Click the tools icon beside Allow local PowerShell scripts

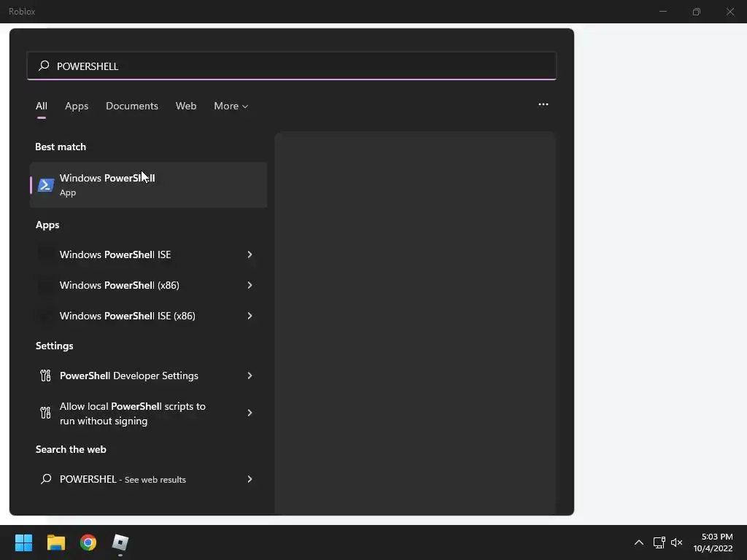coord(45,413)
